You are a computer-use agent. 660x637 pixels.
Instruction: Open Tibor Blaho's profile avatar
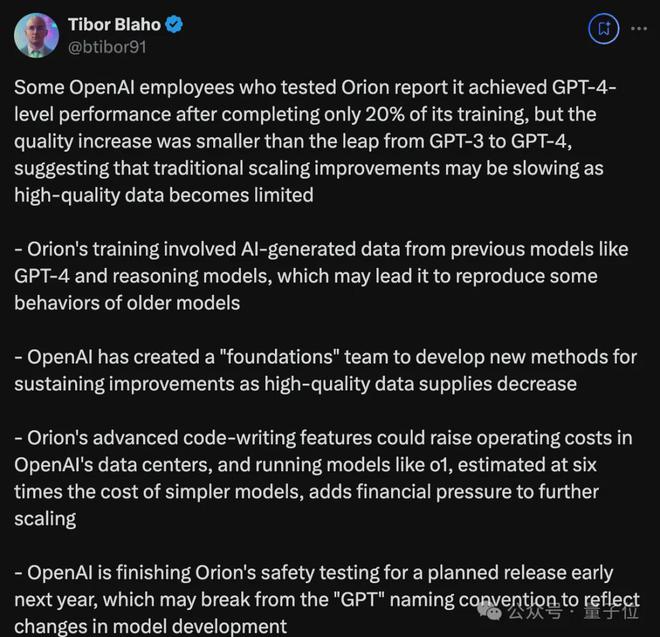(36, 35)
